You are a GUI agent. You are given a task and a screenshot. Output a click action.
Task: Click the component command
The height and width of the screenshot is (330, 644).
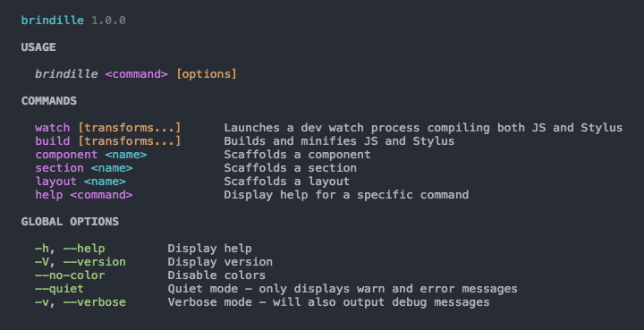[66, 155]
